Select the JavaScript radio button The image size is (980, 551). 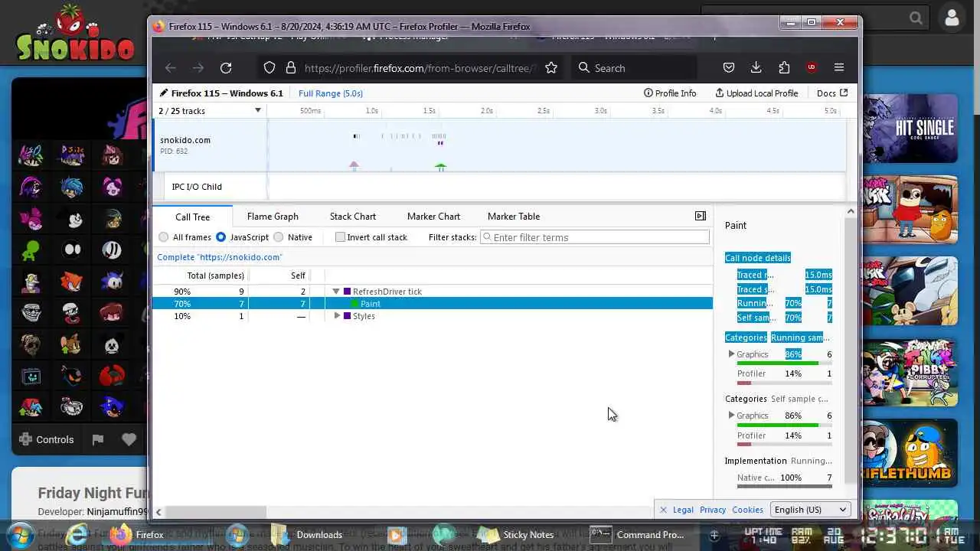[x=220, y=237]
